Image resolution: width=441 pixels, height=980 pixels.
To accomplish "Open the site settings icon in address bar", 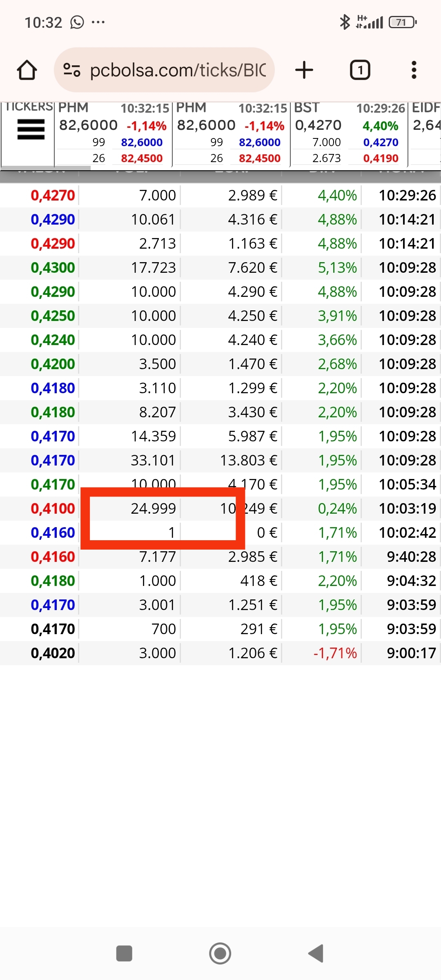I will tap(72, 70).
